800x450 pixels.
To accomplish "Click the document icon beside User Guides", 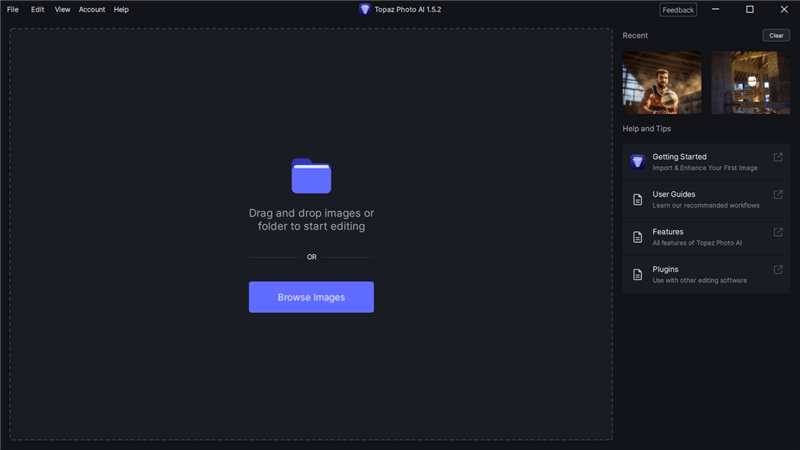I will [x=637, y=199].
